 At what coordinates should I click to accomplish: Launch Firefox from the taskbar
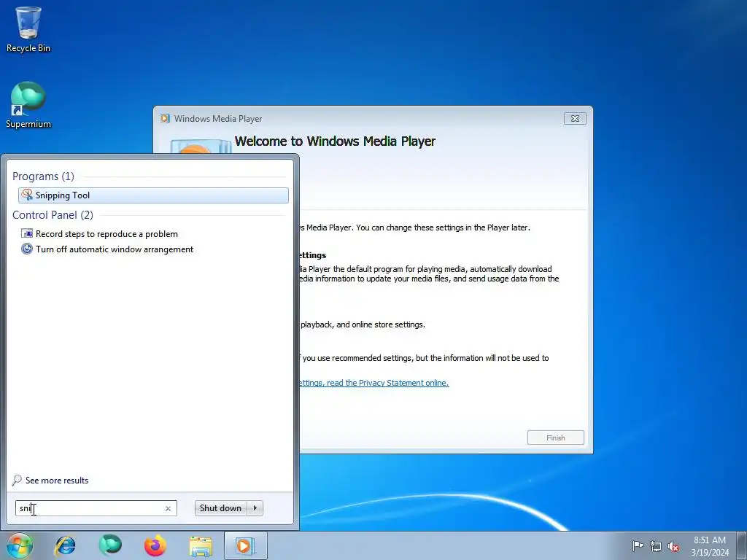pos(155,545)
